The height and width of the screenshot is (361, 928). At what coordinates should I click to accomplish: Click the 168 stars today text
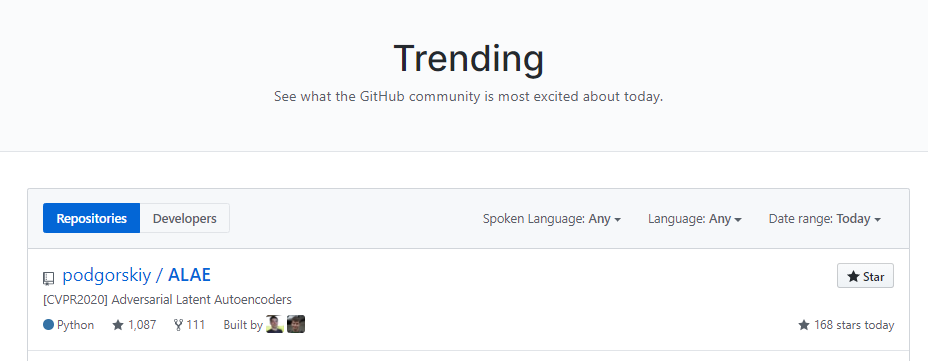click(853, 325)
